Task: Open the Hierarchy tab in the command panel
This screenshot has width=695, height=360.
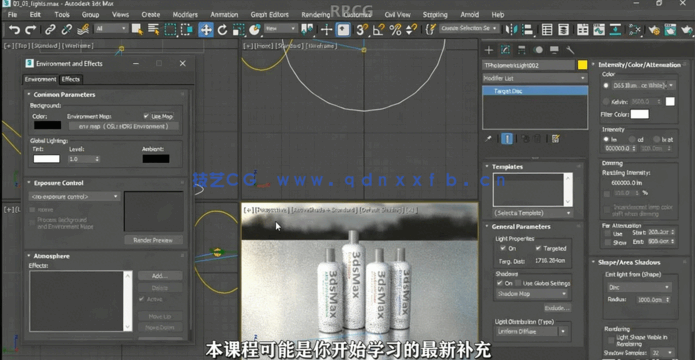Action: click(522, 50)
